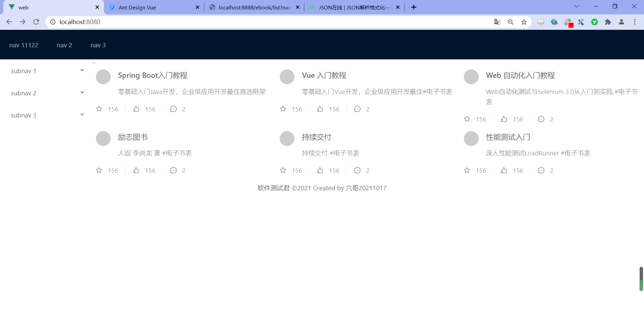
Task: Click the avatar of 性能测试入门
Action: pos(471,139)
